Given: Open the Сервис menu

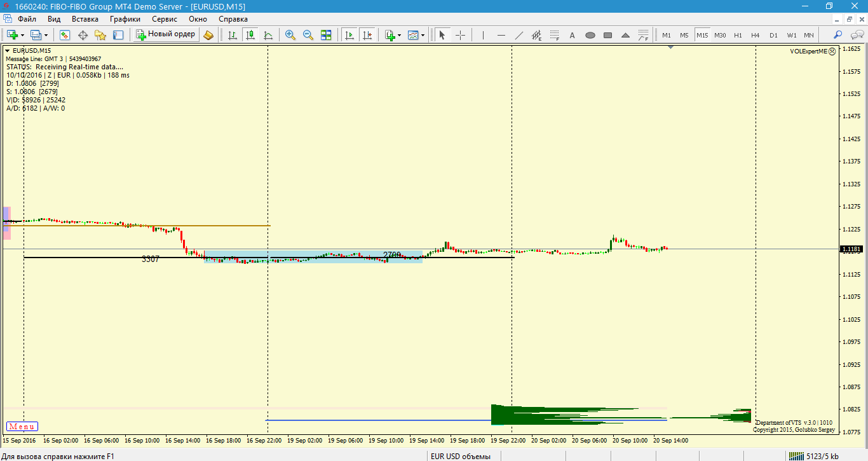Looking at the screenshot, I should (165, 19).
